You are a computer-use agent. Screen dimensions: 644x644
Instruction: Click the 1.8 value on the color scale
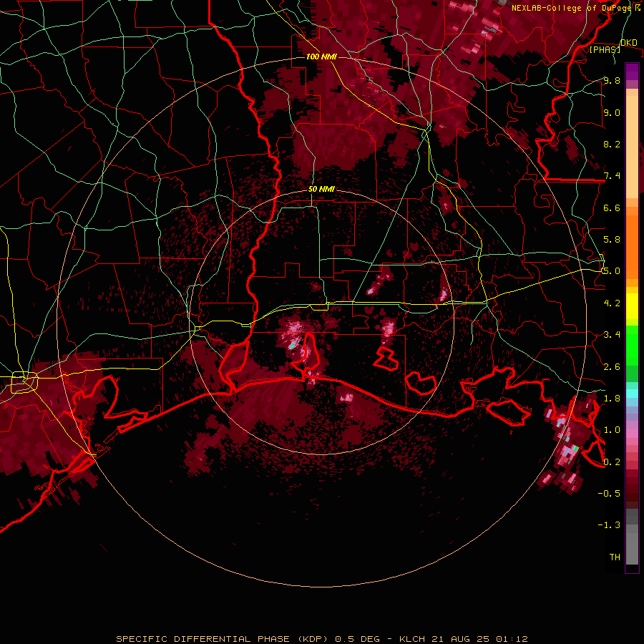(x=612, y=399)
